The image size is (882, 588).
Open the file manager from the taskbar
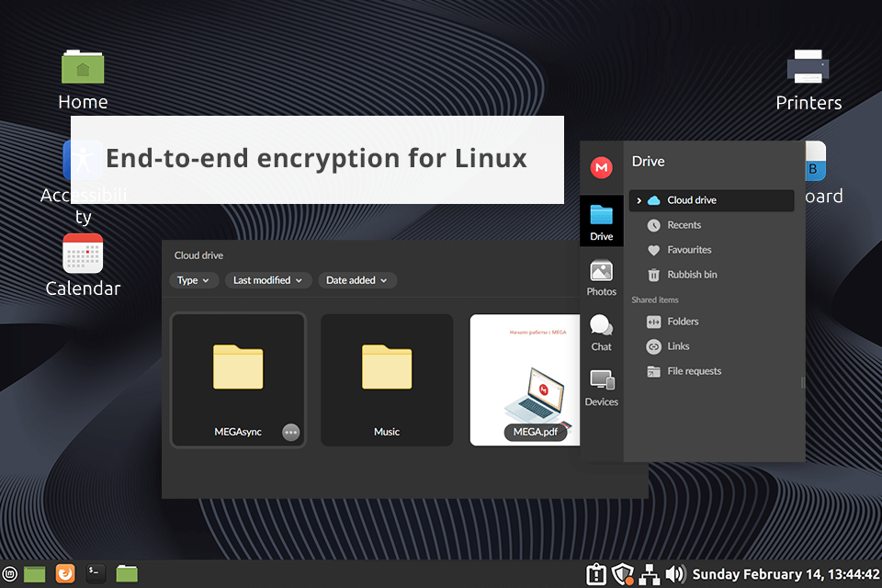127,574
